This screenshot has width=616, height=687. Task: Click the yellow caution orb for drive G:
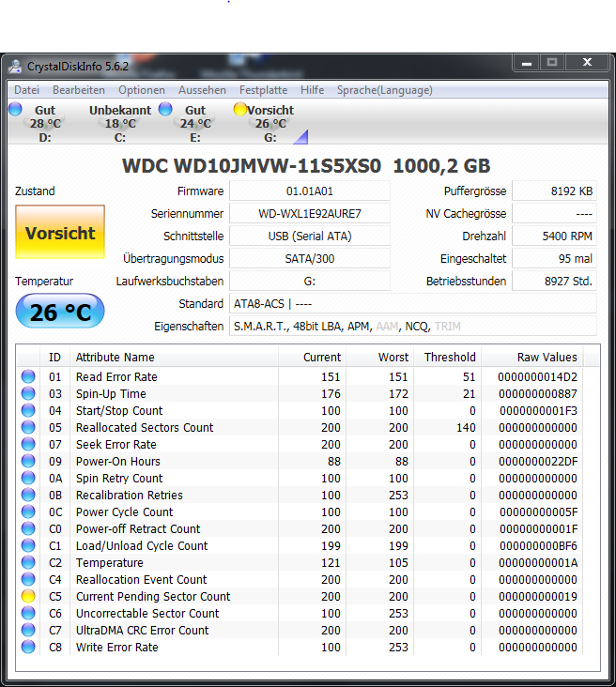[x=240, y=109]
